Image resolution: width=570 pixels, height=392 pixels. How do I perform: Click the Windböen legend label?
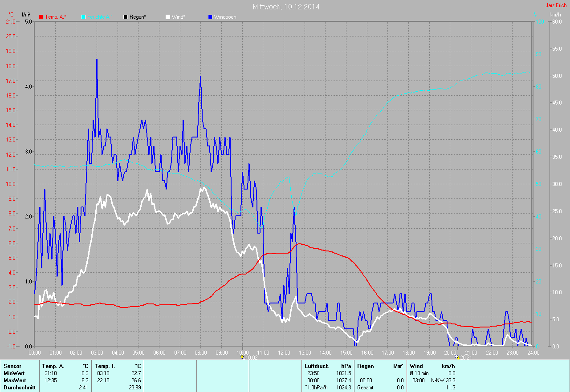click(x=225, y=17)
